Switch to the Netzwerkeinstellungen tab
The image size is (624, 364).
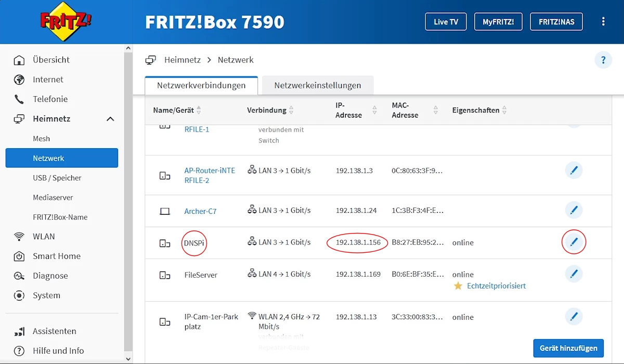coord(318,85)
